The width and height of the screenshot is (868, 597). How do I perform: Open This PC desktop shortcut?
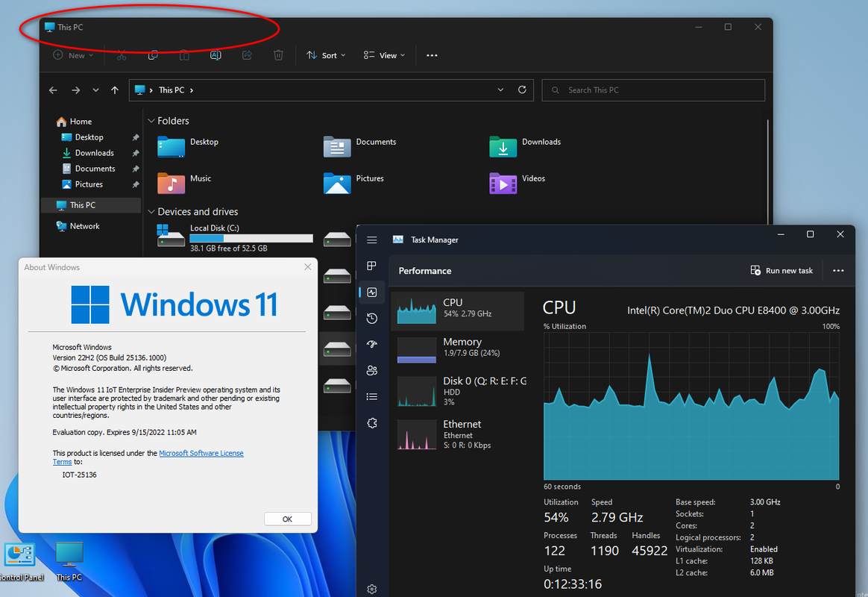click(x=69, y=562)
